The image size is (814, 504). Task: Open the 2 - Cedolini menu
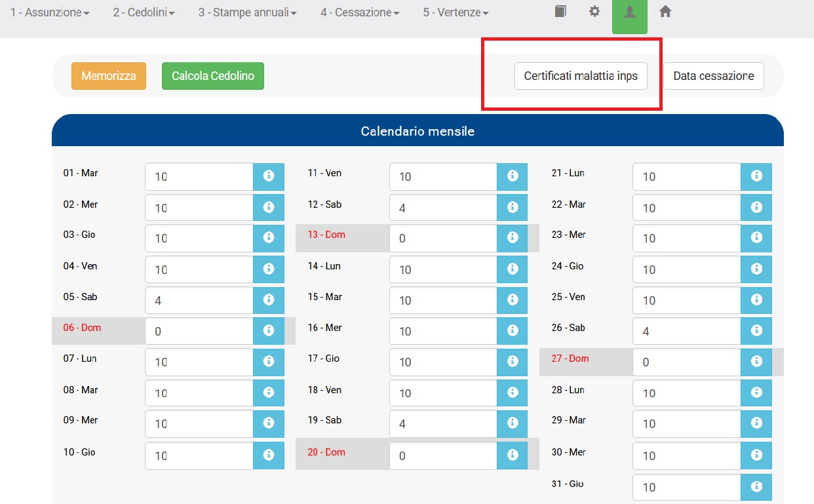pos(144,11)
